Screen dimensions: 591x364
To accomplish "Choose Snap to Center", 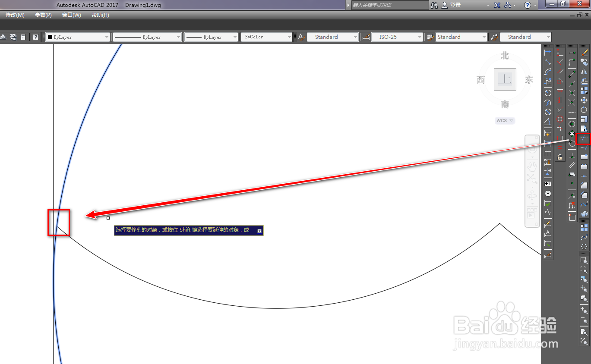I will click(x=572, y=124).
